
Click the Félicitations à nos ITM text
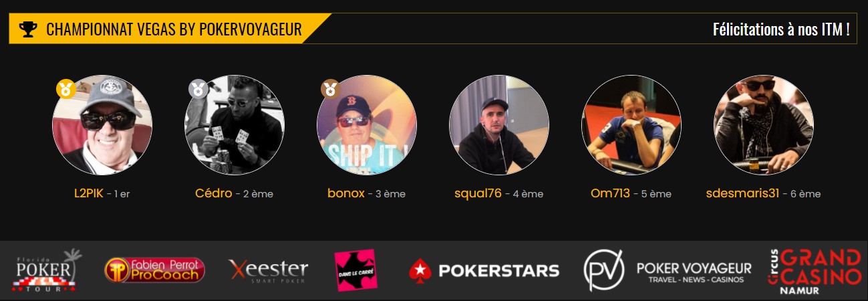pyautogui.click(x=781, y=29)
